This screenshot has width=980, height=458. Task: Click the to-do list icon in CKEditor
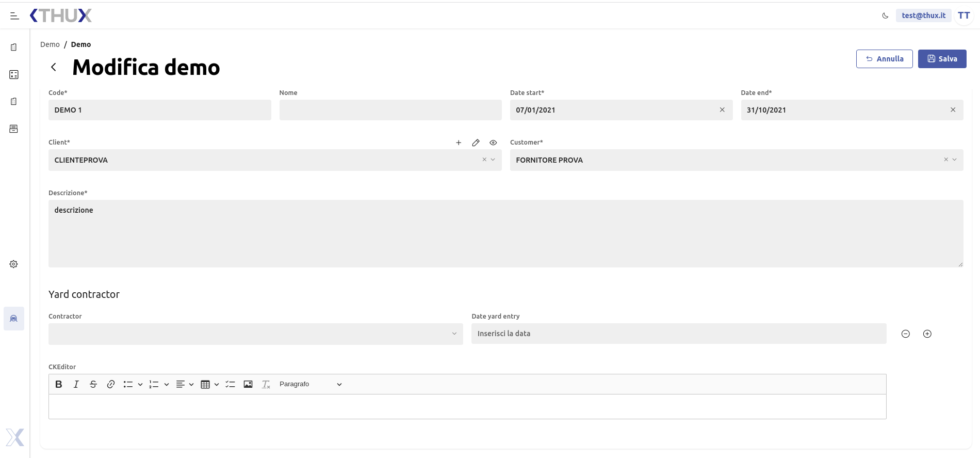point(231,384)
